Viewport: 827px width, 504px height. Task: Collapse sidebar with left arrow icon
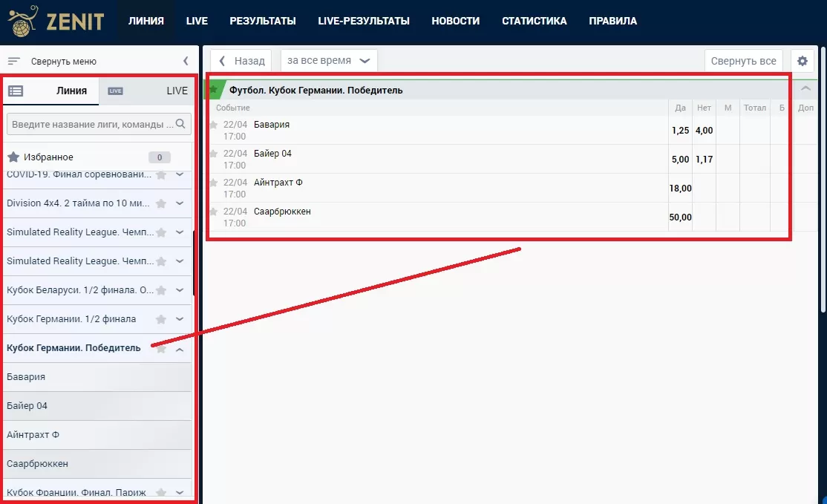tap(186, 62)
